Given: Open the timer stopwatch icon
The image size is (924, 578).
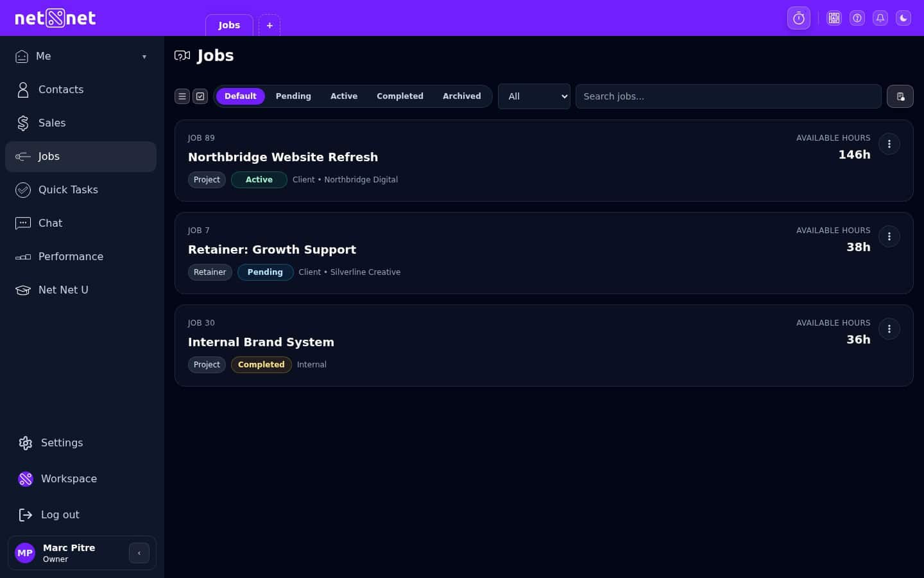Looking at the screenshot, I should click(798, 18).
